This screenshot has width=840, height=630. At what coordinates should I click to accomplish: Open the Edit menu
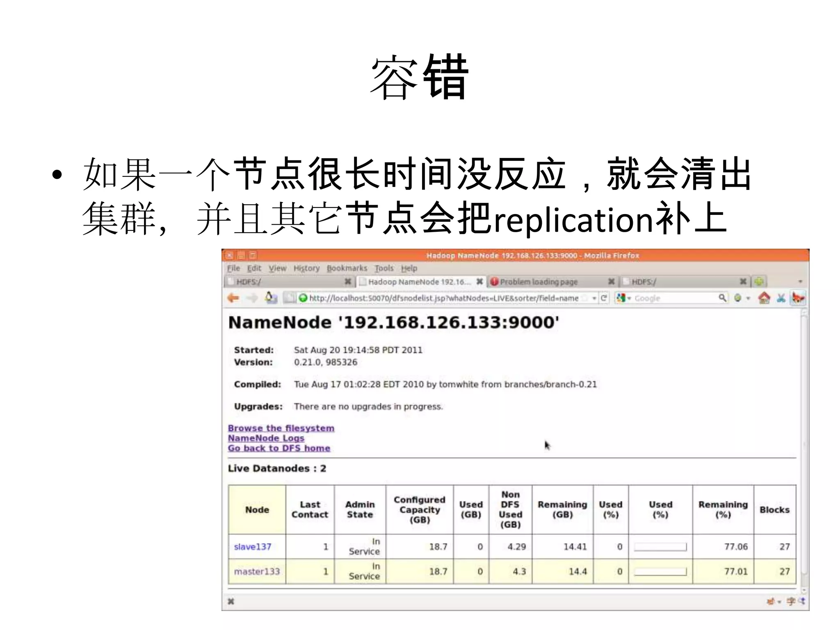(254, 268)
